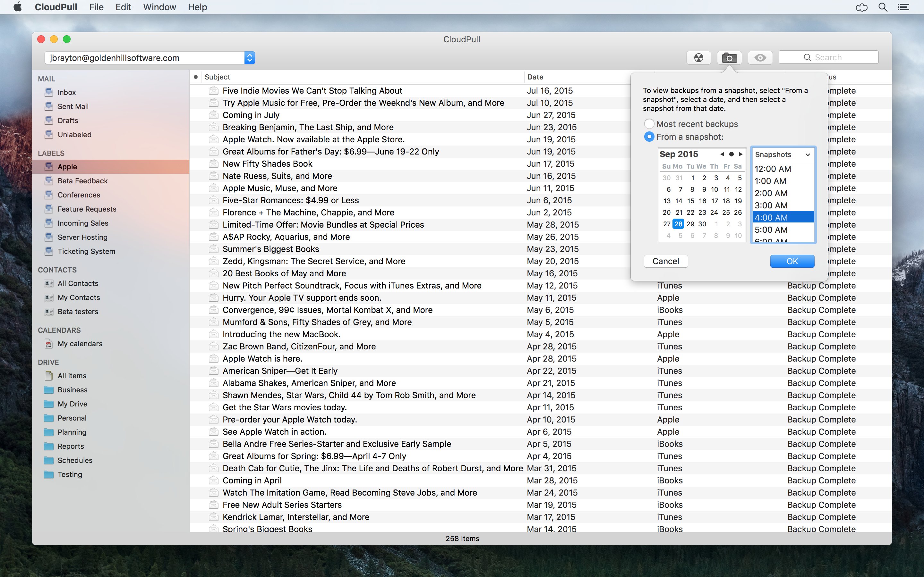Open Spotlight search in menu bar
Viewport: 924px width, 577px height.
coord(883,7)
